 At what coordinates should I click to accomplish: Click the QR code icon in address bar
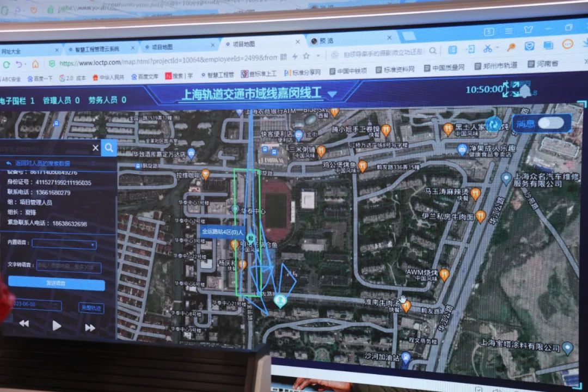[x=284, y=57]
